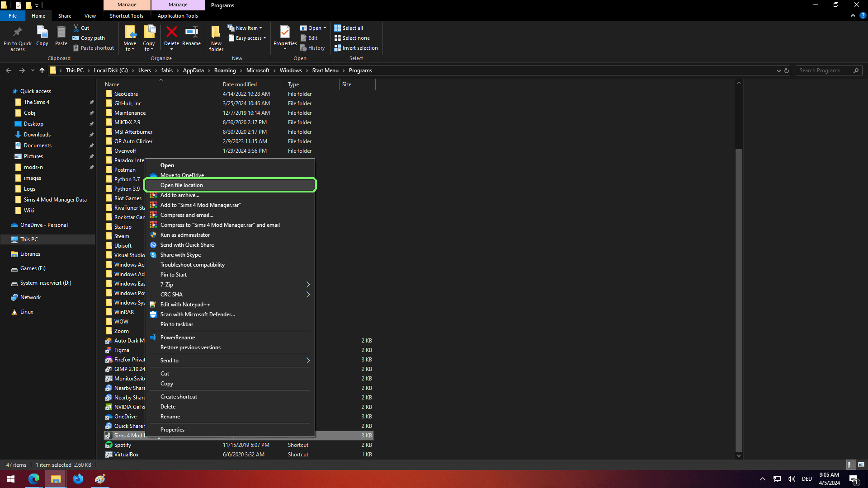The width and height of the screenshot is (868, 488).
Task: Open Microsoft Edge from taskbar
Action: pos(34,479)
